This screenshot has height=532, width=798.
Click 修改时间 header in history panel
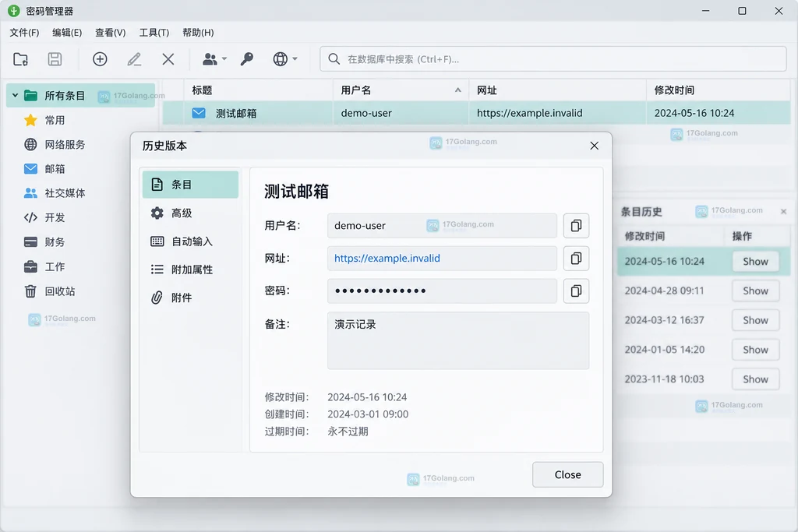coord(644,236)
